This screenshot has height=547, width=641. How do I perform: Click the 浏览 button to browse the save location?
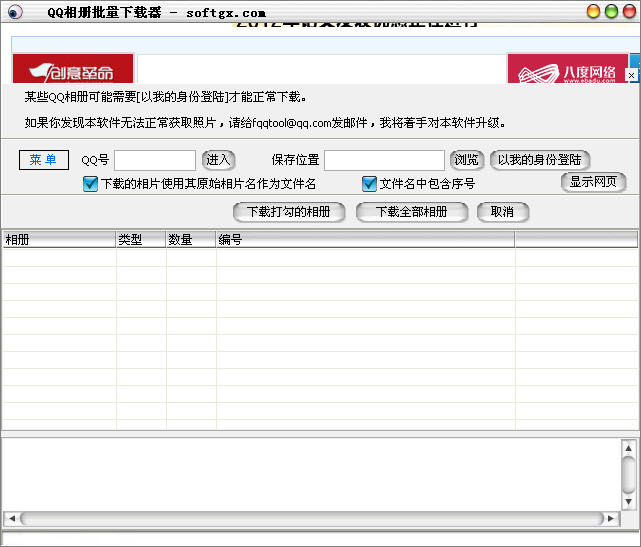click(466, 160)
